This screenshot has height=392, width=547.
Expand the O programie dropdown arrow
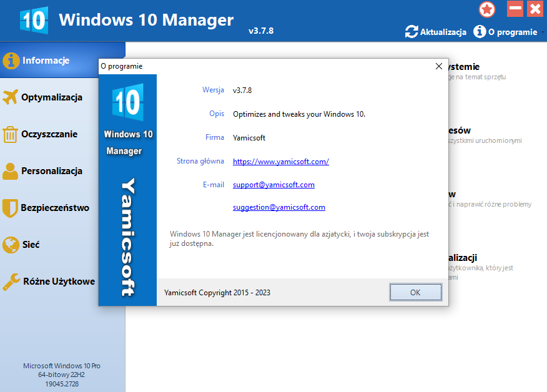[x=543, y=32]
